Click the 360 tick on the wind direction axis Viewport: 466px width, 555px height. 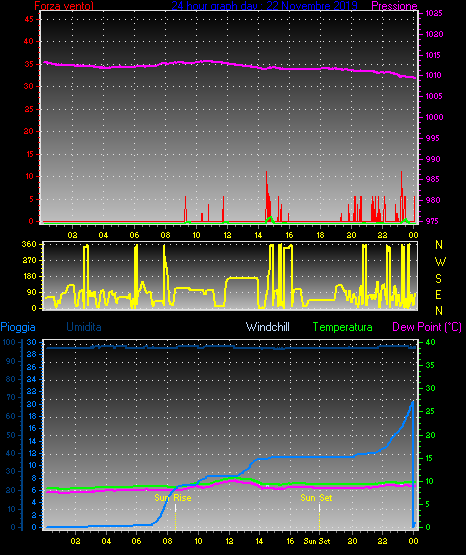click(x=29, y=244)
